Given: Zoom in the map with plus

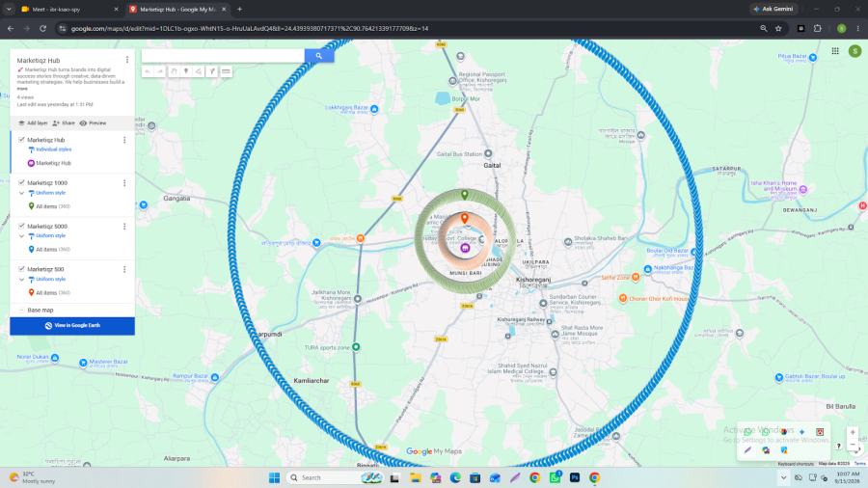Looking at the screenshot, I should click(853, 432).
